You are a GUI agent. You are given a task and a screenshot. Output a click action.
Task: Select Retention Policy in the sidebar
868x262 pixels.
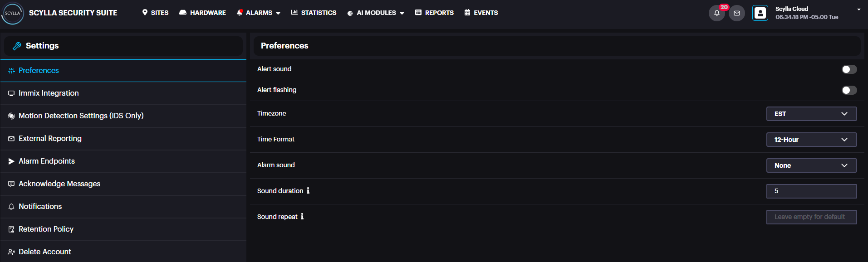click(46, 229)
